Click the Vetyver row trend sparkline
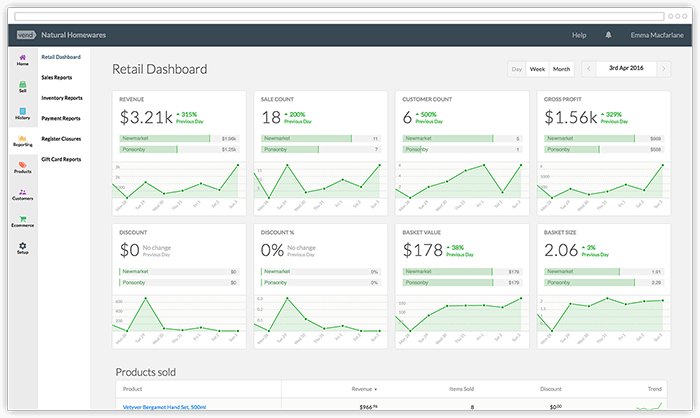The image size is (700, 418). pos(649,405)
